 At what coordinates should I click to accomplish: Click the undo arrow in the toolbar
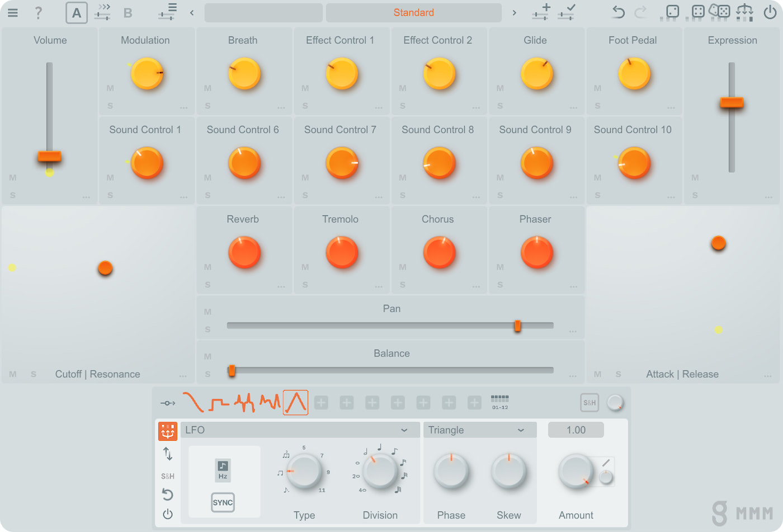[617, 12]
